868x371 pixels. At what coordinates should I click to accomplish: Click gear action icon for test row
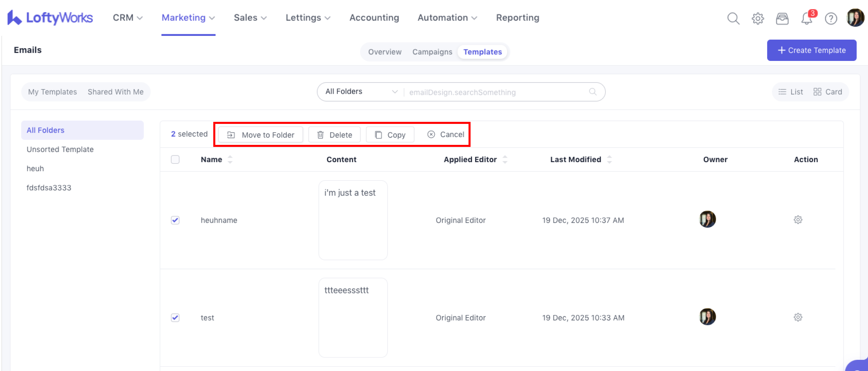click(798, 317)
